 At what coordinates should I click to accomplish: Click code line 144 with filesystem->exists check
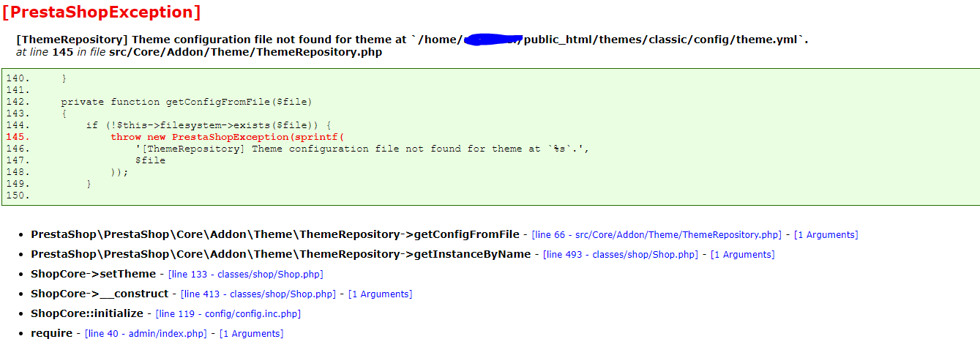coord(209,125)
